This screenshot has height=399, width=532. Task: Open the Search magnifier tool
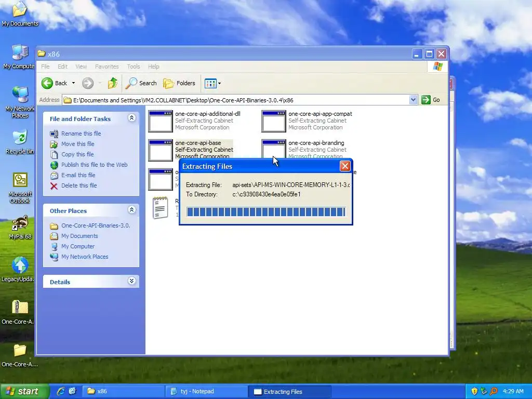coord(141,83)
